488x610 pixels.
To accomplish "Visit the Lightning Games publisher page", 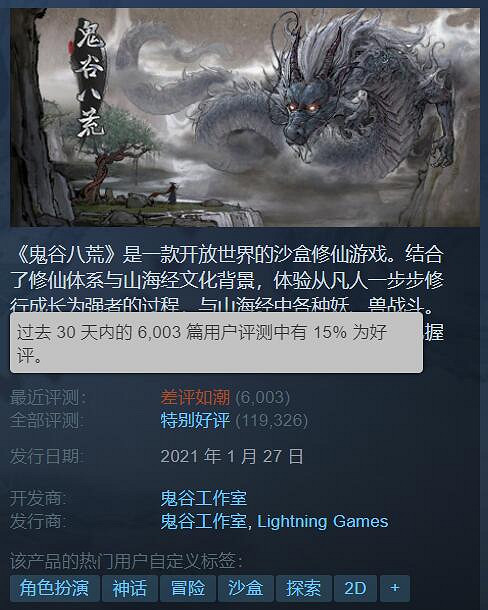I will (x=323, y=522).
